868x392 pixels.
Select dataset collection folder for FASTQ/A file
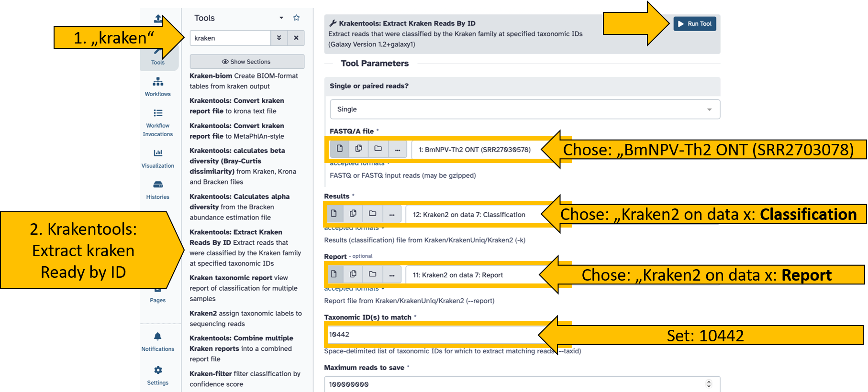(x=378, y=149)
